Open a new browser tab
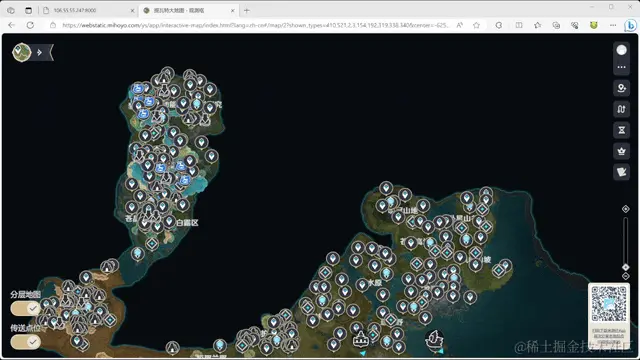 pos(247,11)
